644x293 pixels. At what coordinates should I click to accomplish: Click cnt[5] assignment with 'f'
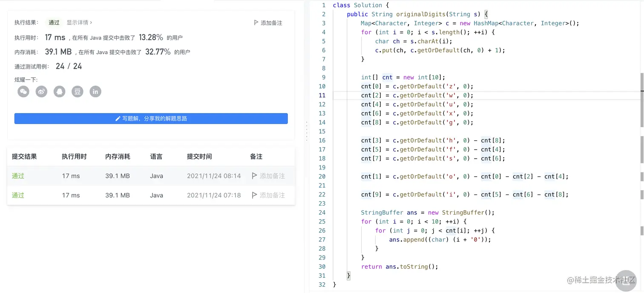click(x=433, y=149)
